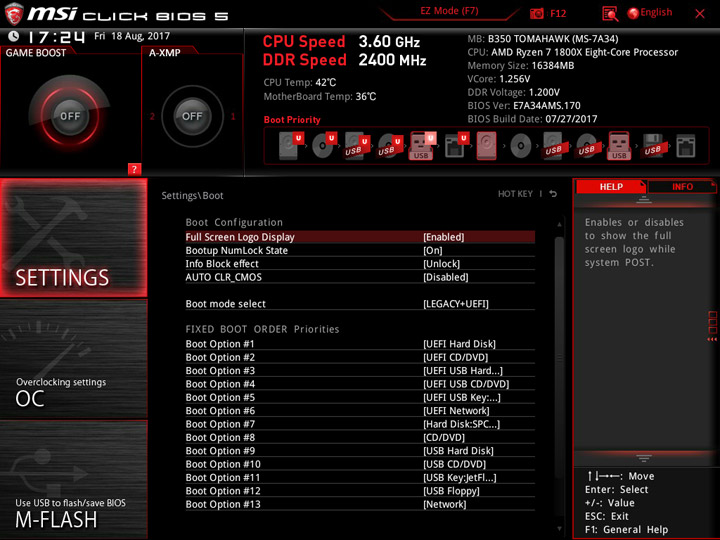Select legacy CD/DVD disc icon in Boot Priority
The image size is (720, 540).
point(521,146)
